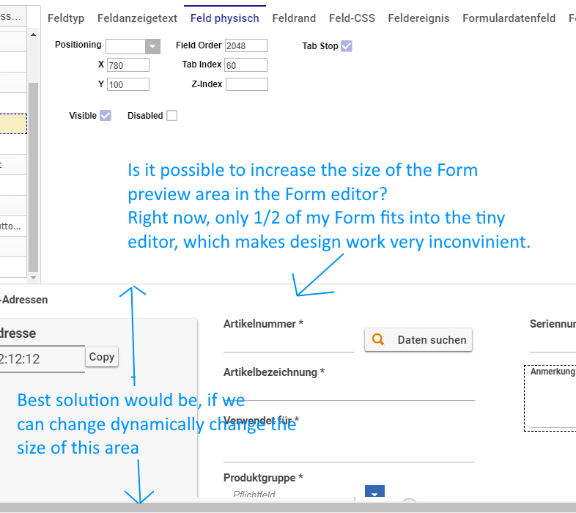Click the vertical scrollbar thumb of field list
Viewport: 576px width, 513px height.
[33, 177]
